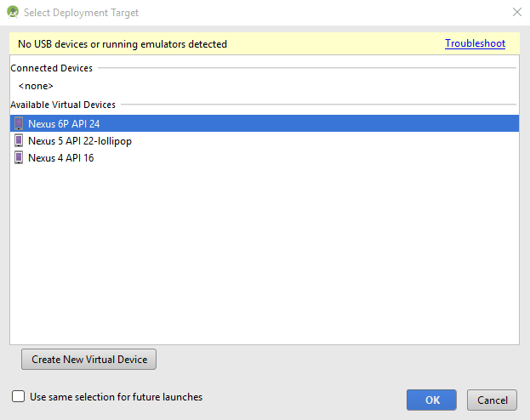
Task: Click the Nexus 5 device phone icon
Action: click(x=19, y=141)
